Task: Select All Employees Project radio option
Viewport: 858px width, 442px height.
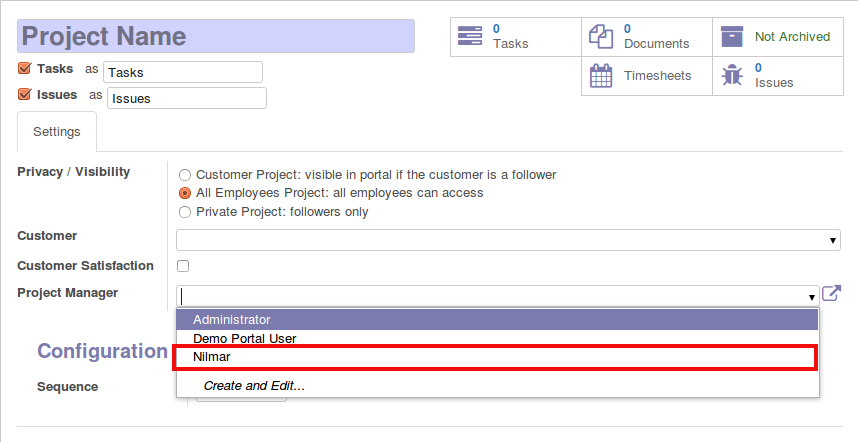Action: click(185, 193)
